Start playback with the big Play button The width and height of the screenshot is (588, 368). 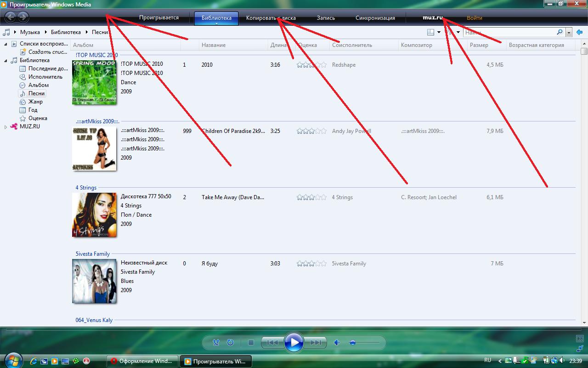[x=294, y=343]
